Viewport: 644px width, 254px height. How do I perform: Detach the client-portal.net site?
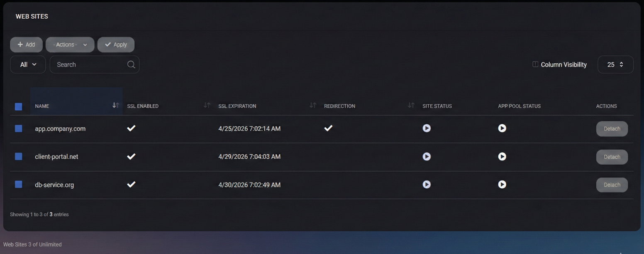point(612,157)
